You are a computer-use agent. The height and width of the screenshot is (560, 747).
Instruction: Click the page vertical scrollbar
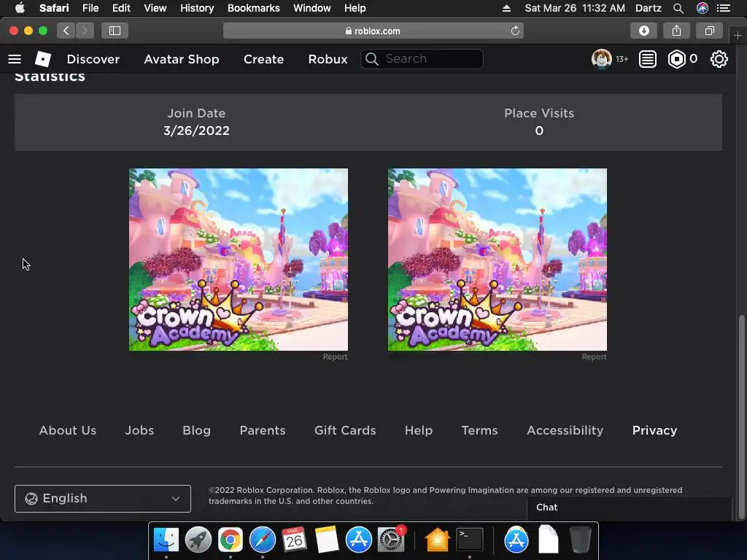point(741,416)
